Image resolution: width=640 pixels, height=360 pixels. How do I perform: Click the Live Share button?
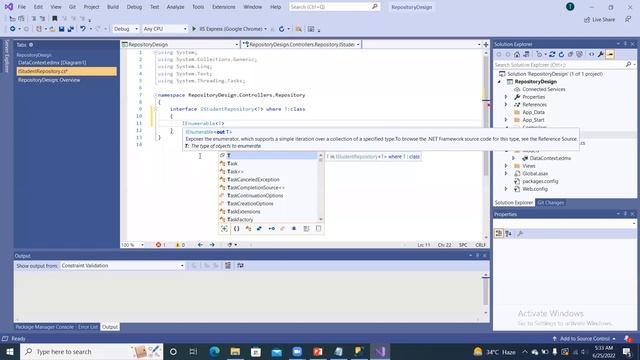coord(599,20)
